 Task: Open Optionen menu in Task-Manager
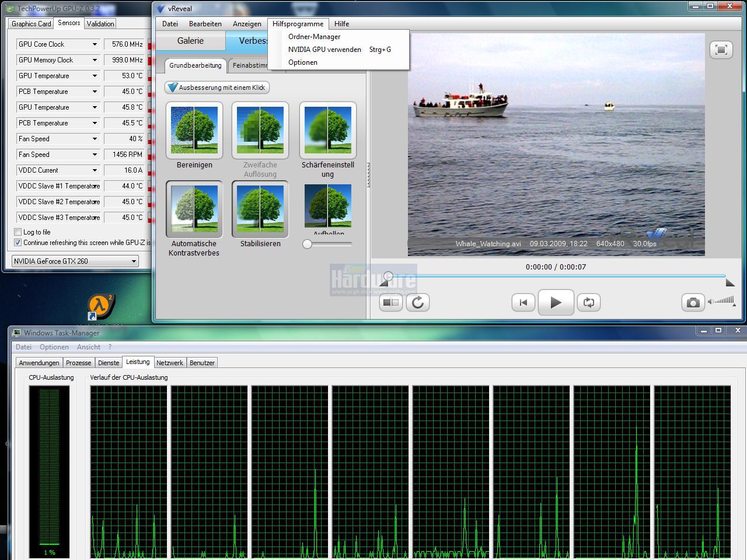point(54,347)
